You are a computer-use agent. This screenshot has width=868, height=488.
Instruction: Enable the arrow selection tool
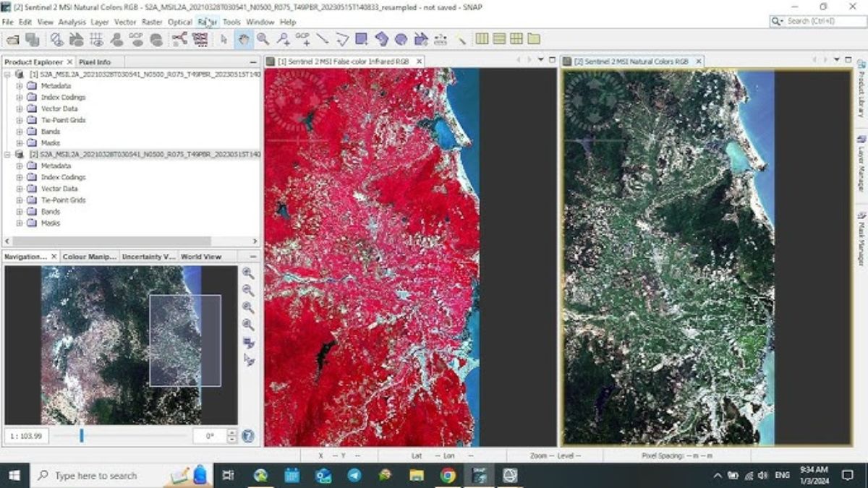pos(224,39)
